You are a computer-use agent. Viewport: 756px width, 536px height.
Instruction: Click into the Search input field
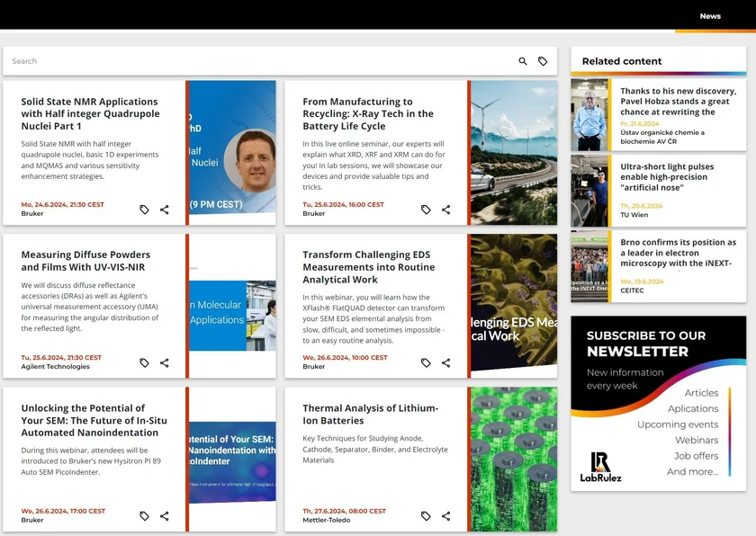point(260,61)
